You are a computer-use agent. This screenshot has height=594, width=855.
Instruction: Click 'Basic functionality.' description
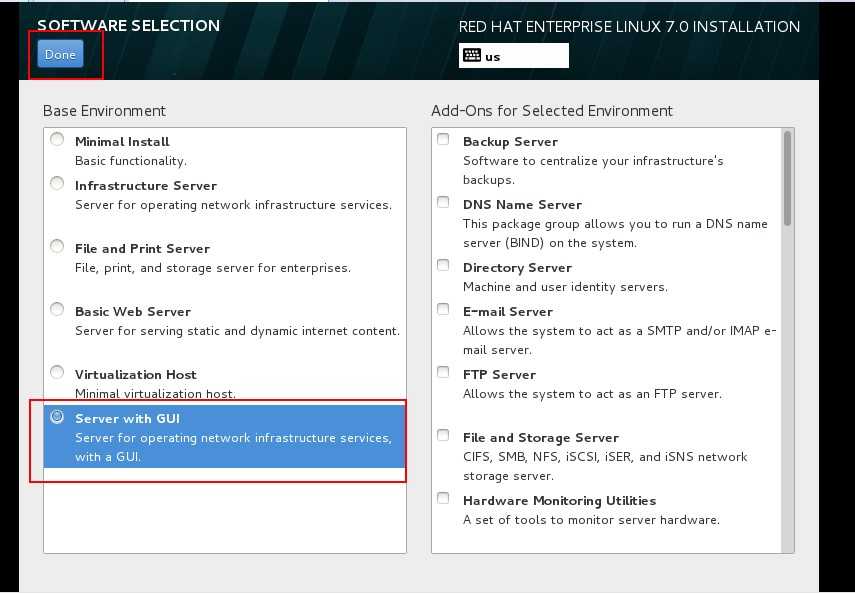131,161
